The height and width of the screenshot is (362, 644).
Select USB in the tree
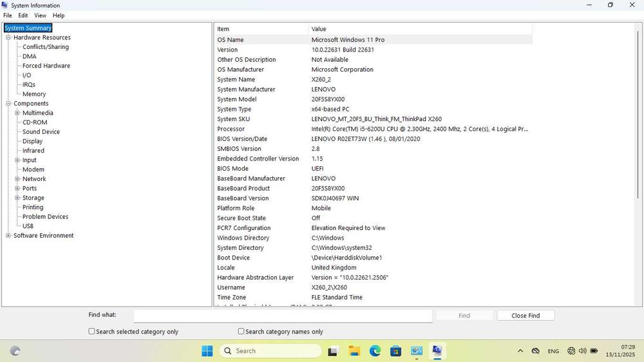pos(28,226)
